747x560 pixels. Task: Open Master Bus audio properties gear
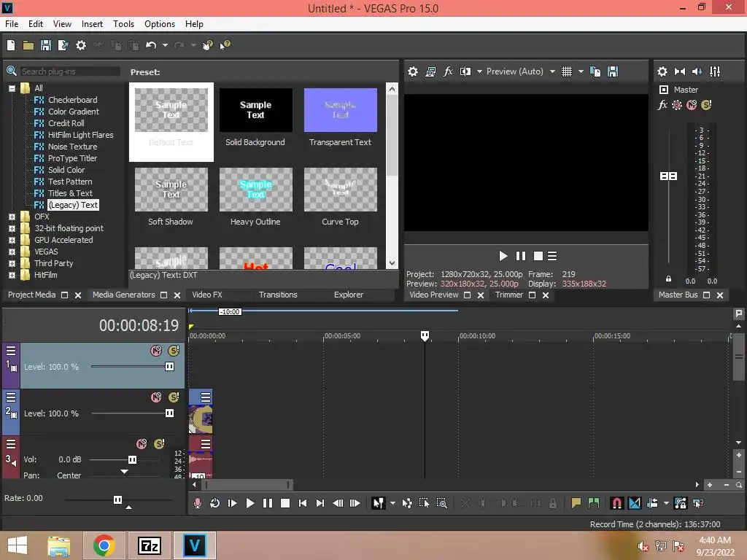click(662, 71)
